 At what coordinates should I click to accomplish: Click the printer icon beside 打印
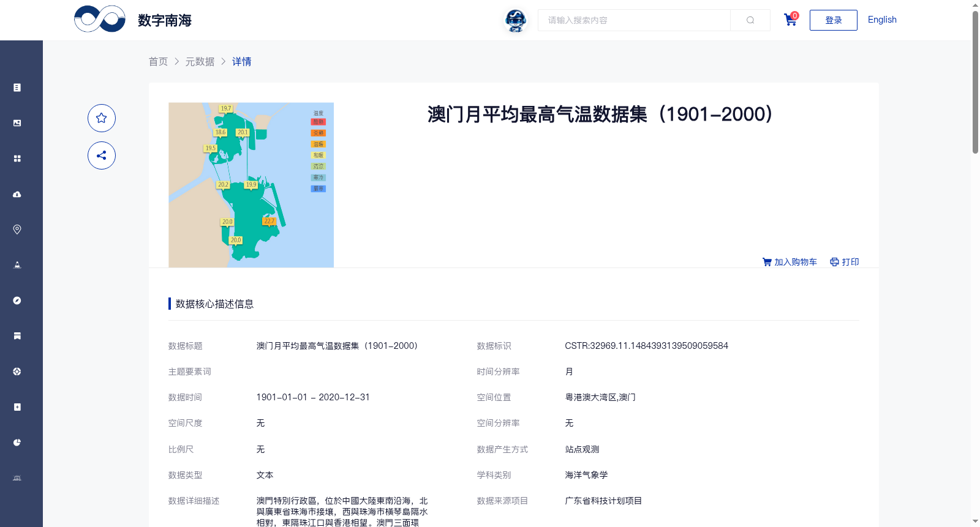tap(834, 262)
